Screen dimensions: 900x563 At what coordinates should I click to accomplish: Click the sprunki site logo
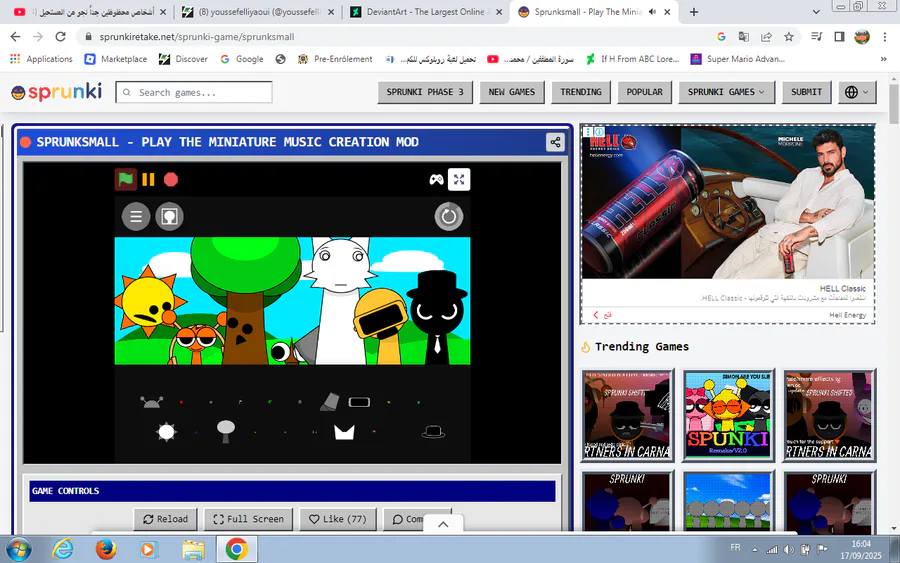point(57,92)
